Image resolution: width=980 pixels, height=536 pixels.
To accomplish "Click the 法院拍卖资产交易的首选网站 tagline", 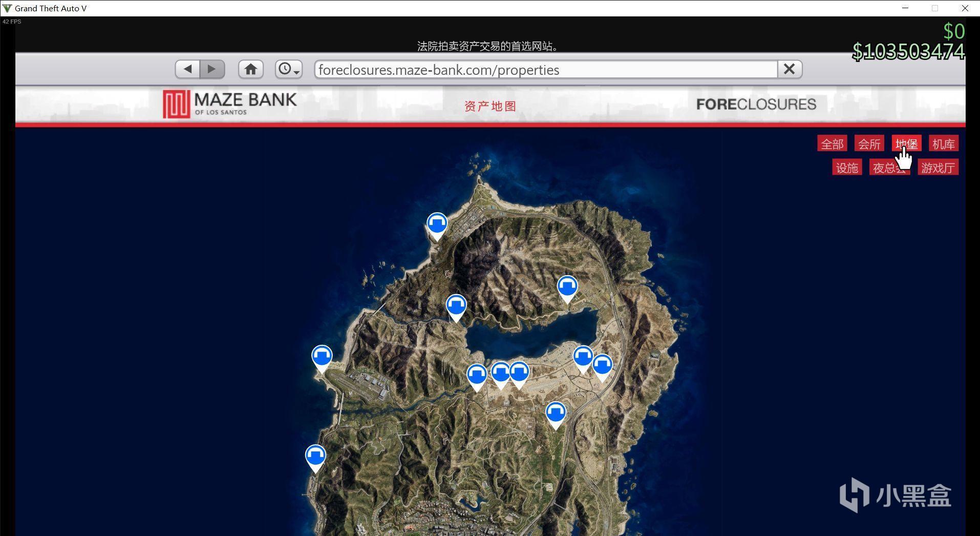I will (487, 46).
